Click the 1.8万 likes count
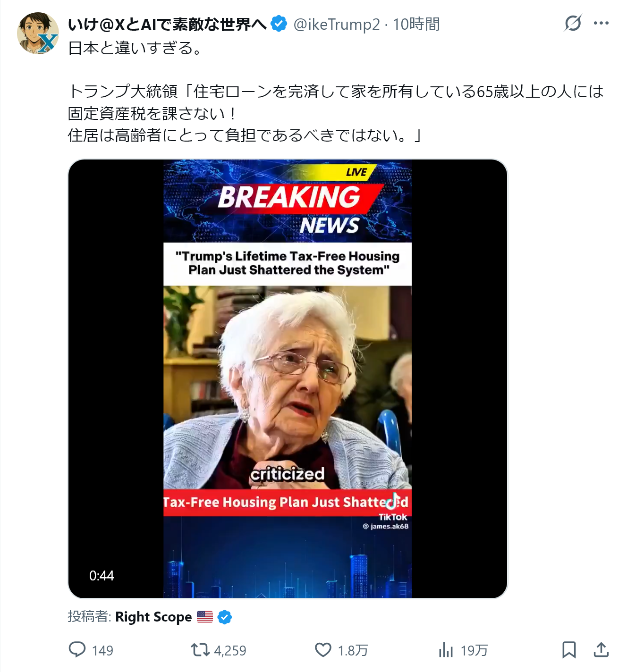Image resolution: width=627 pixels, height=672 pixels. [x=353, y=650]
